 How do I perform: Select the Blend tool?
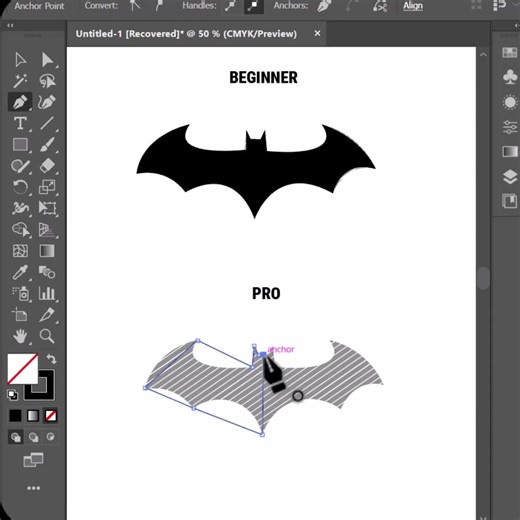tap(47, 272)
